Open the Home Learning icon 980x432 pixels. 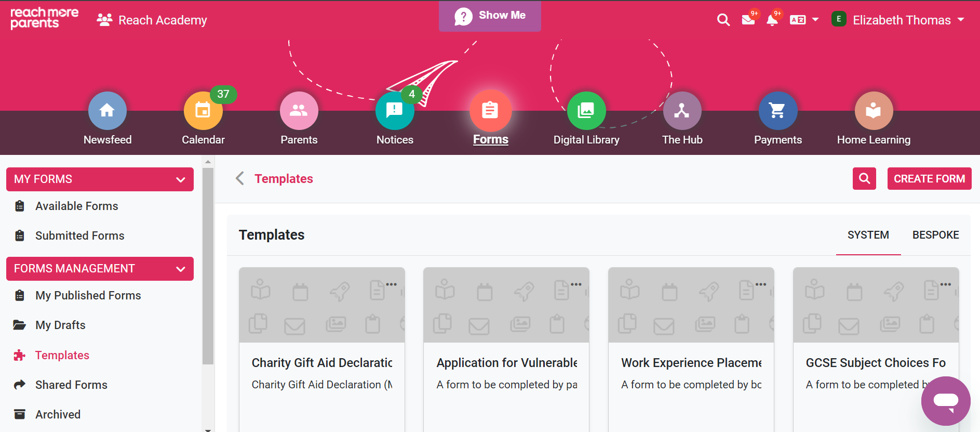[x=874, y=111]
